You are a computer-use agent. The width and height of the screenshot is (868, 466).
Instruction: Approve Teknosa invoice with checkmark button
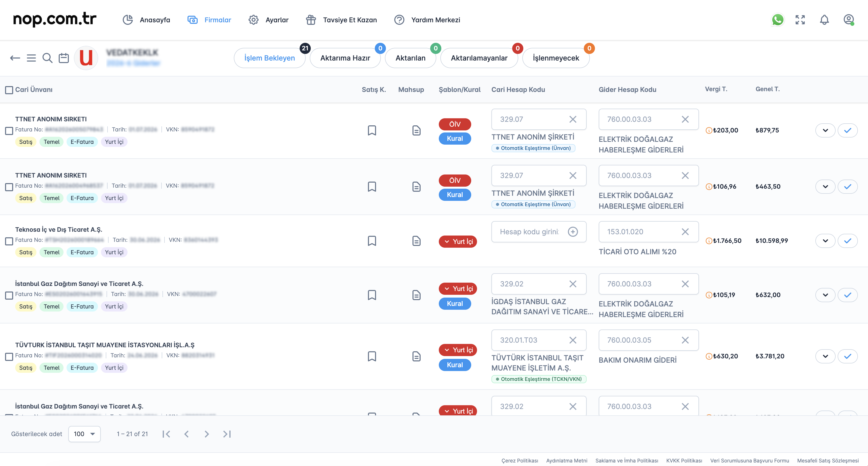[848, 241]
